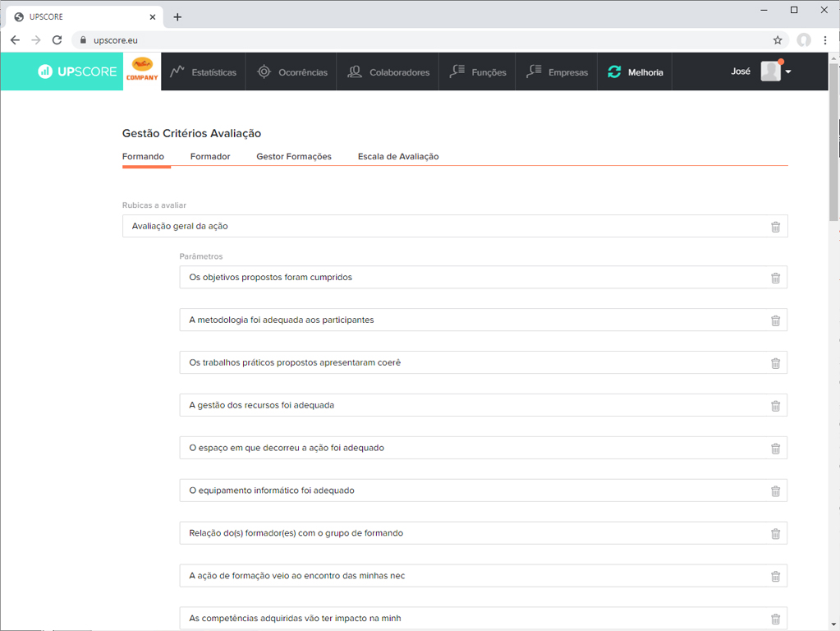Open browser profile icon
Screen dimensions: 840x631
coord(804,40)
